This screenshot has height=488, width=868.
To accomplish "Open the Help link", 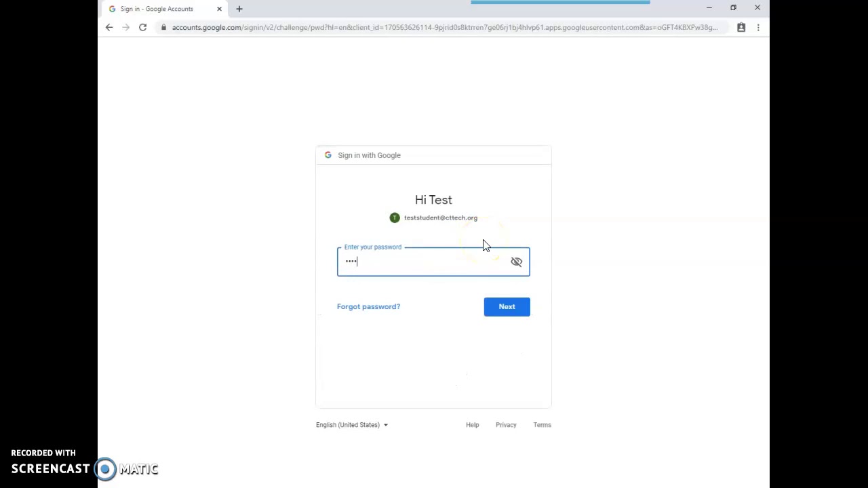I will (472, 425).
